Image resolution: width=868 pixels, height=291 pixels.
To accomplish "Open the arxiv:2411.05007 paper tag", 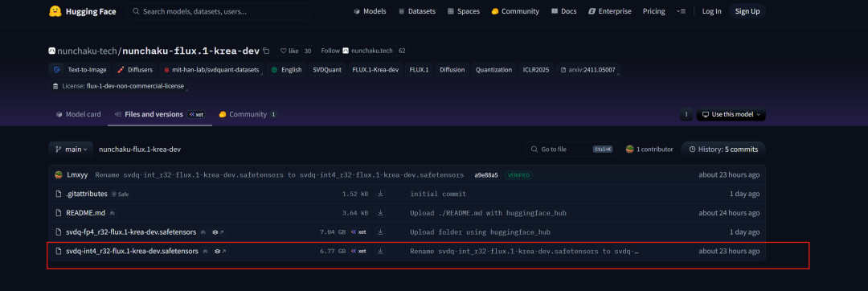I will tap(588, 70).
